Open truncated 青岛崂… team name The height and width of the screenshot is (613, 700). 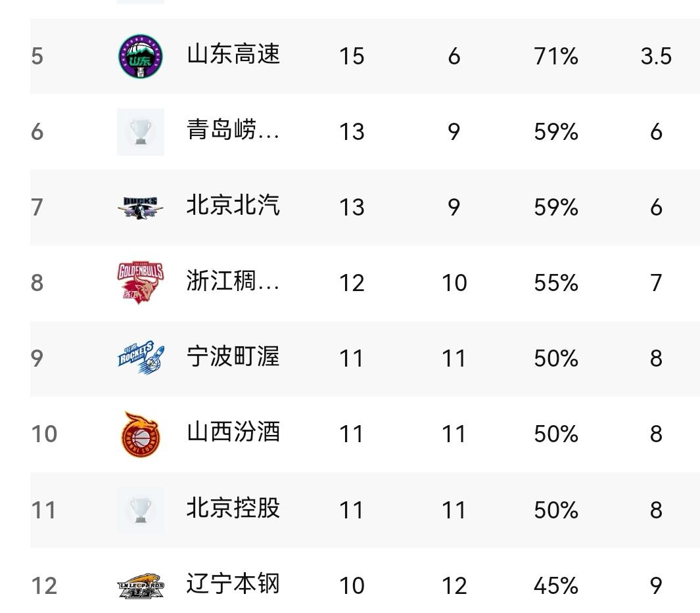pyautogui.click(x=233, y=130)
